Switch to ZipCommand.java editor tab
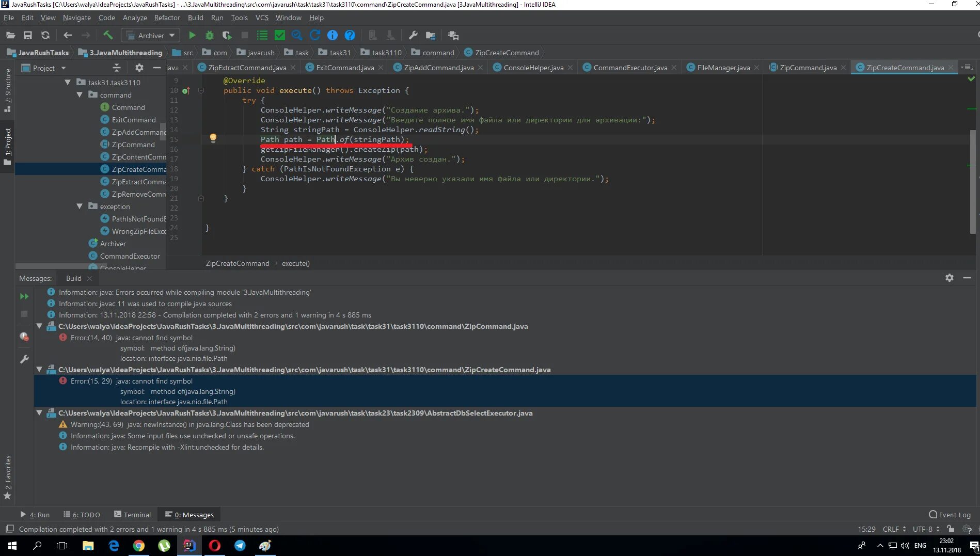 (x=808, y=68)
